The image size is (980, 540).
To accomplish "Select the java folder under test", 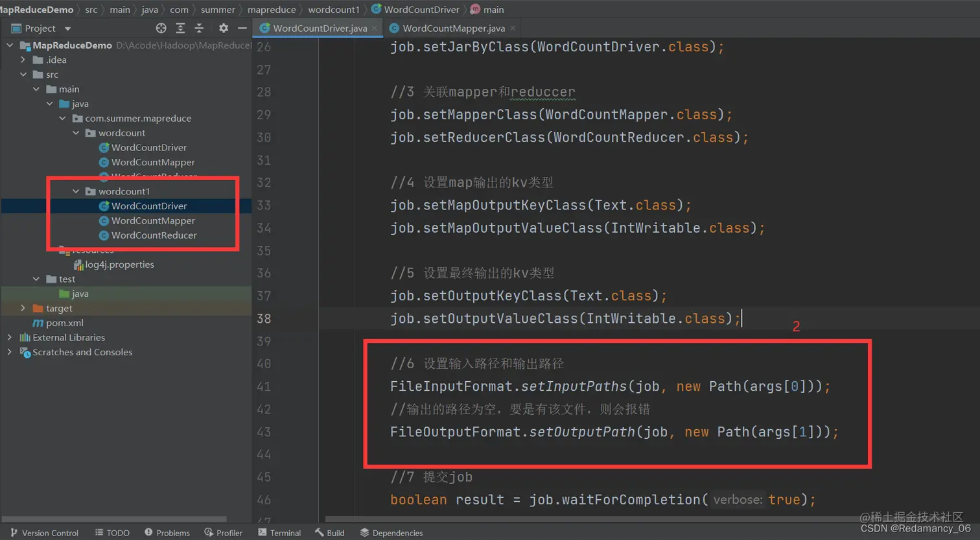I will click(x=80, y=294).
